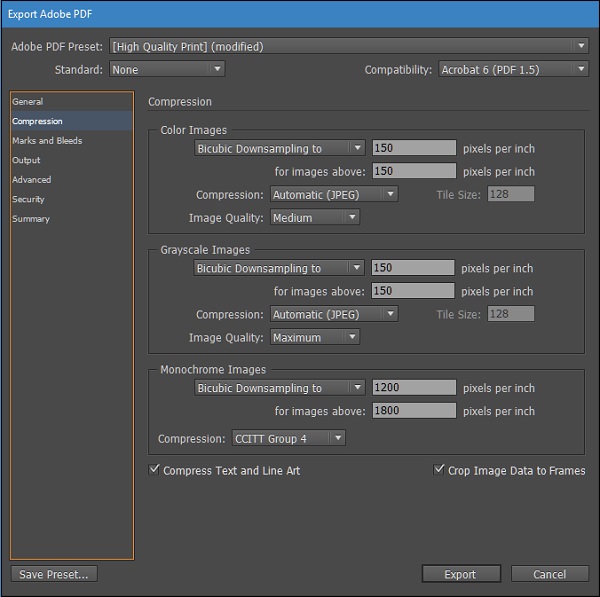
Task: Open the Security section
Action: click(x=29, y=199)
